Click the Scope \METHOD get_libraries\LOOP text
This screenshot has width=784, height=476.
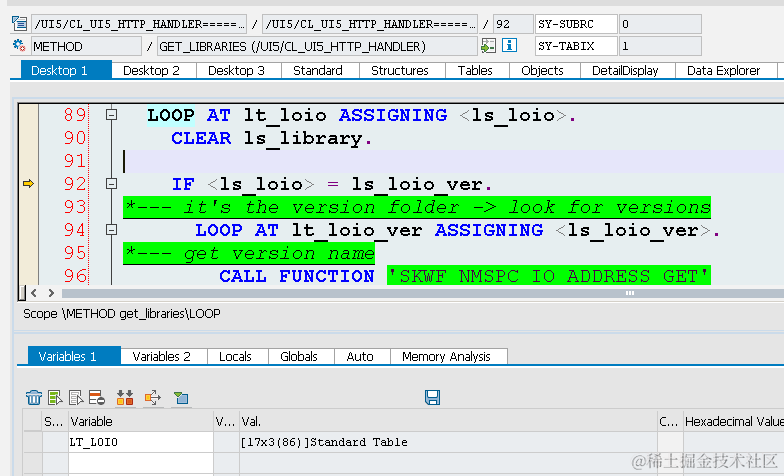[122, 314]
